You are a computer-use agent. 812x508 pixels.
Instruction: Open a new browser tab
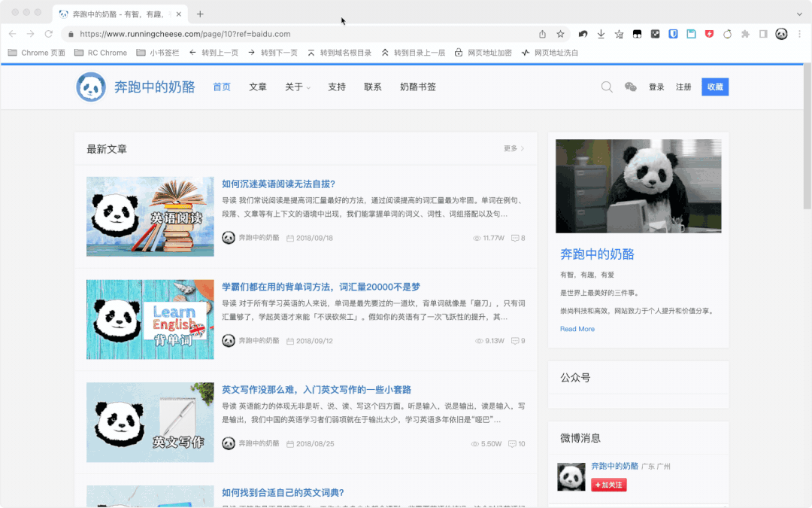(x=200, y=14)
